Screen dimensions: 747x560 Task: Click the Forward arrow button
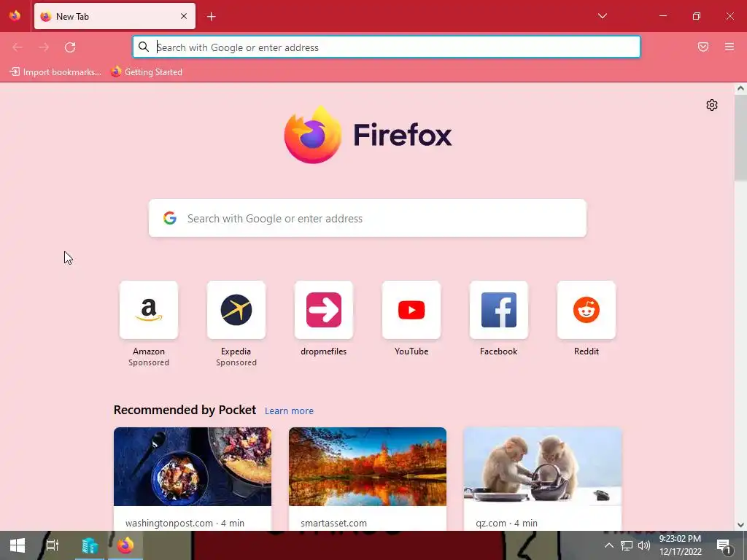[x=44, y=47]
